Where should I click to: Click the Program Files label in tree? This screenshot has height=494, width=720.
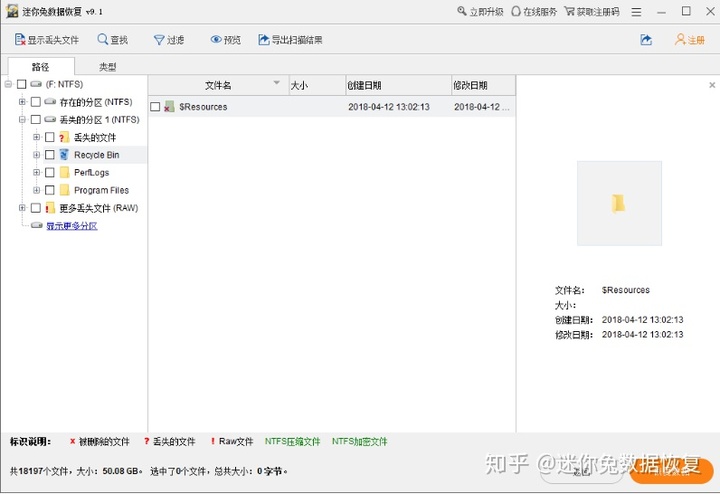[101, 191]
